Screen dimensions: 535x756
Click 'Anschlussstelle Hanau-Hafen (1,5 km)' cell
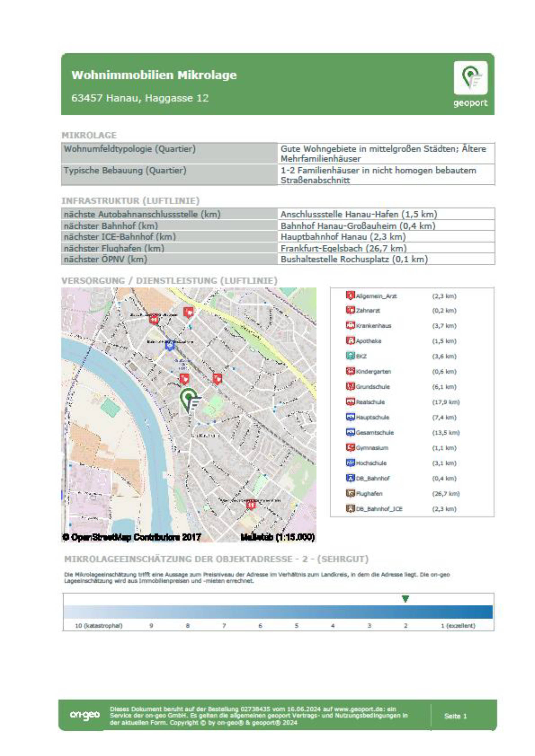386,214
